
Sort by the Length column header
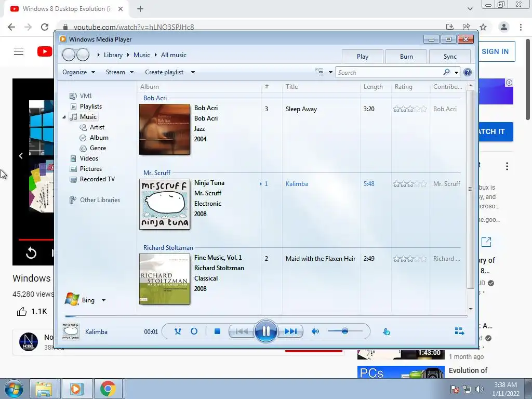pyautogui.click(x=376, y=87)
